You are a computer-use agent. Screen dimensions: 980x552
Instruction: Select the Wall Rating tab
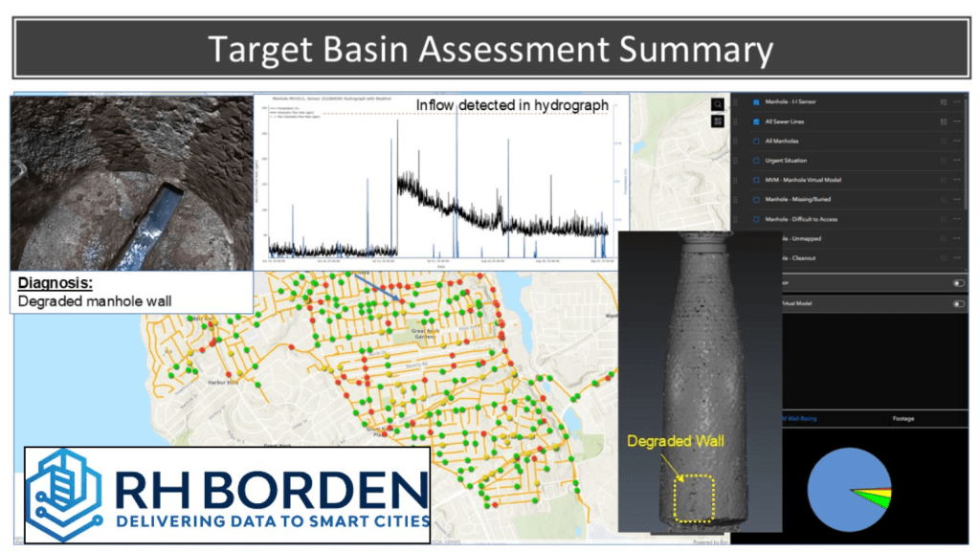pos(794,418)
